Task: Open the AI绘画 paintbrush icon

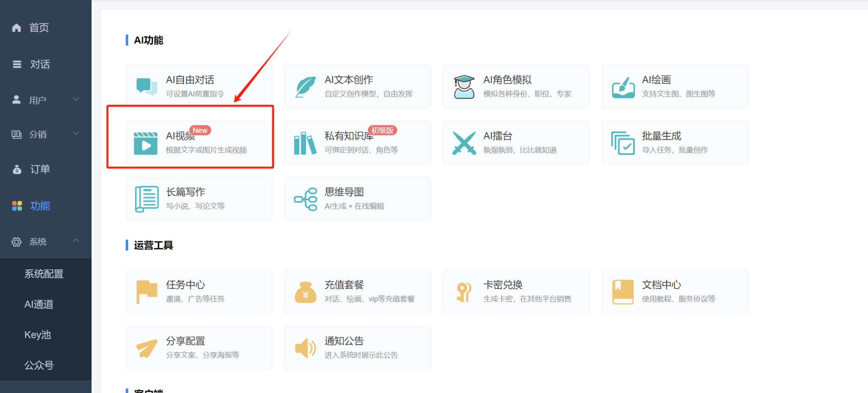Action: (623, 87)
